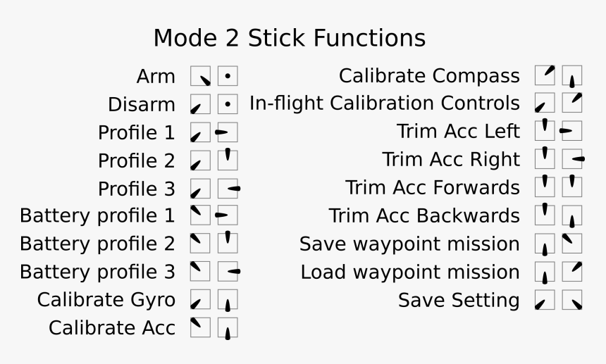Select Save waypoint mission right stick icon
Viewport: 606px width, 364px height.
click(572, 244)
